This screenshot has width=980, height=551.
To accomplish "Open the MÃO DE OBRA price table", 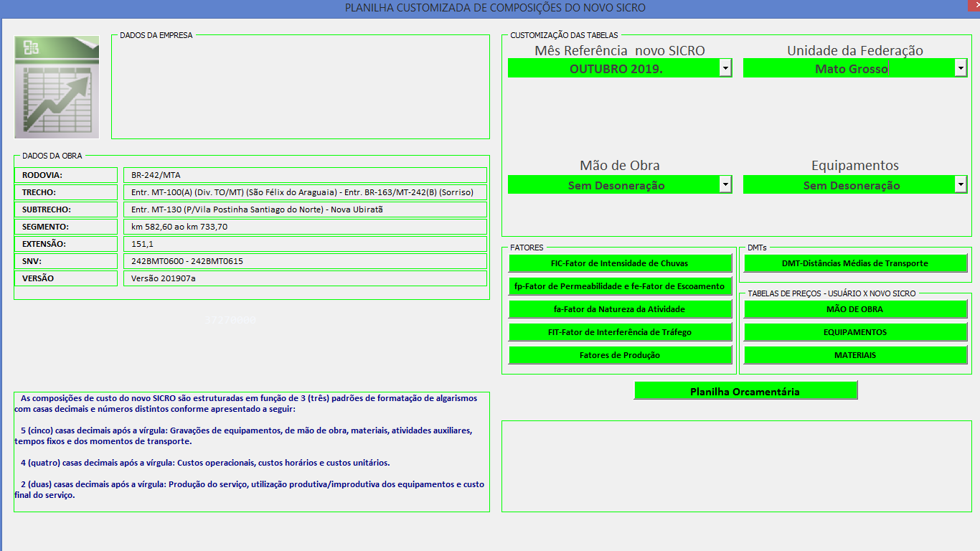I will click(x=855, y=309).
